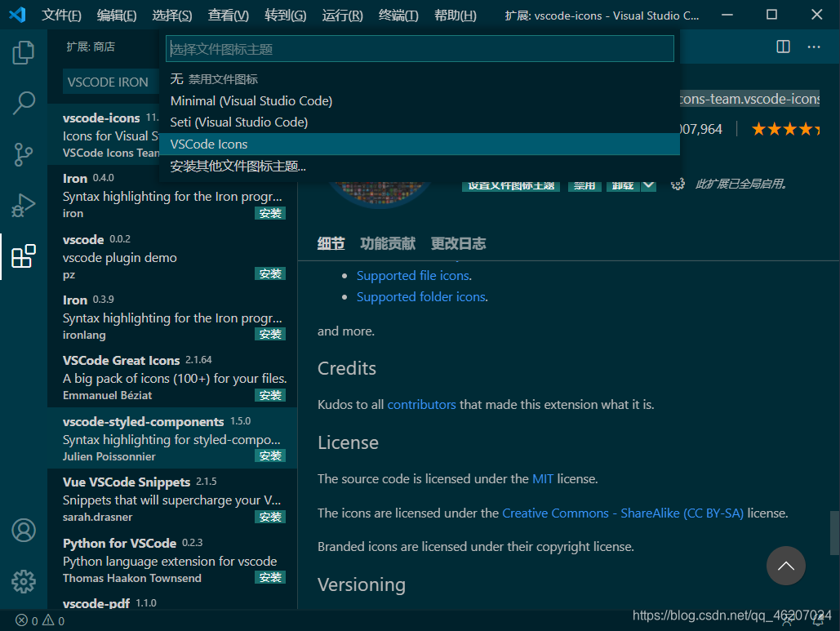The width and height of the screenshot is (840, 631).
Task: Open the Explorer view in activity bar
Action: tap(24, 52)
